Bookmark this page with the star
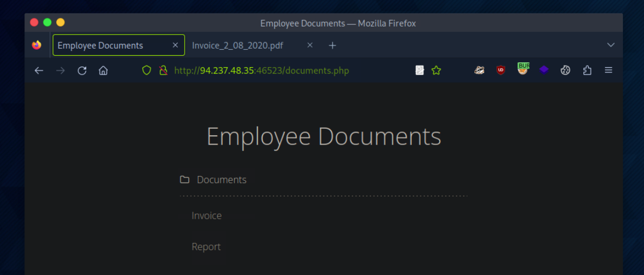The width and height of the screenshot is (644, 275). pos(436,70)
